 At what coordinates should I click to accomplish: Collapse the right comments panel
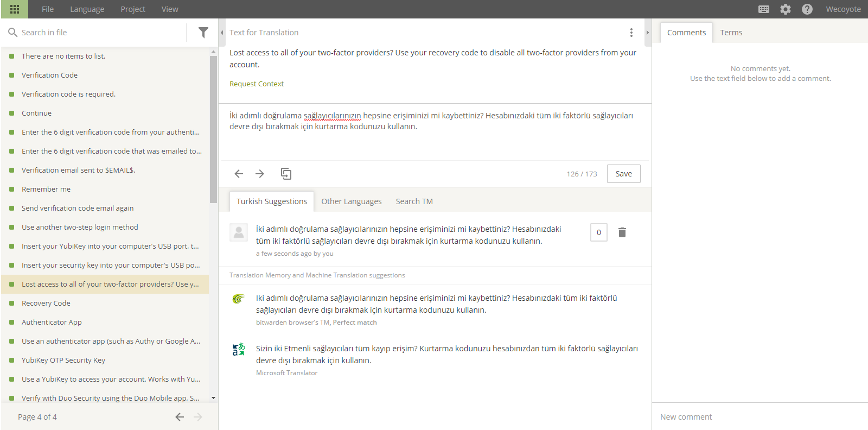coord(648,33)
